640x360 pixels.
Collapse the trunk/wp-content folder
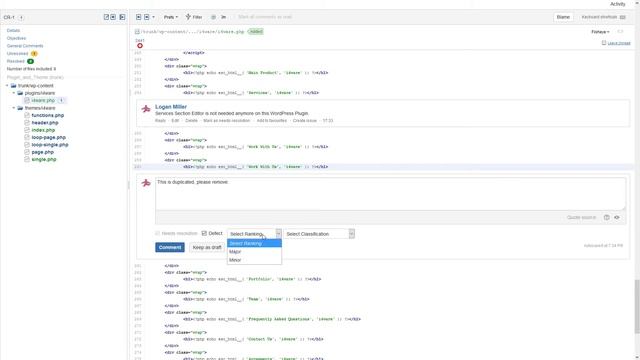tap(7, 86)
